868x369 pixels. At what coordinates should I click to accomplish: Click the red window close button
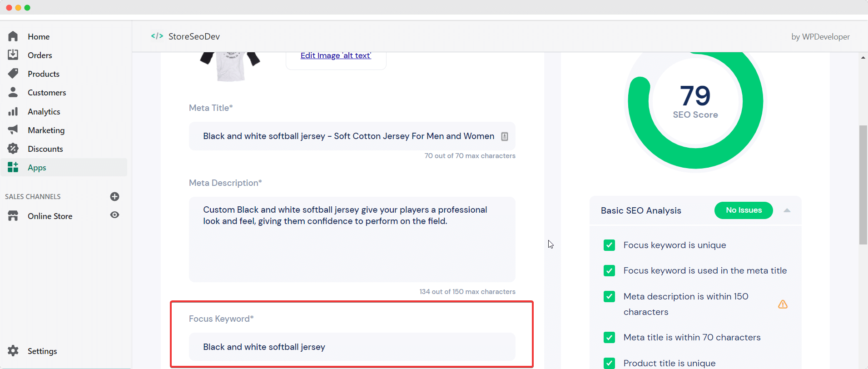click(9, 8)
